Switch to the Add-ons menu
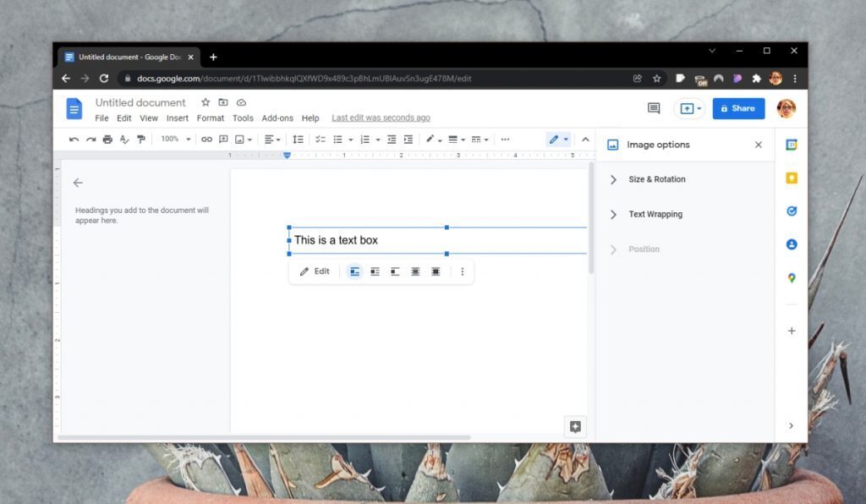The height and width of the screenshot is (504, 866). (277, 118)
